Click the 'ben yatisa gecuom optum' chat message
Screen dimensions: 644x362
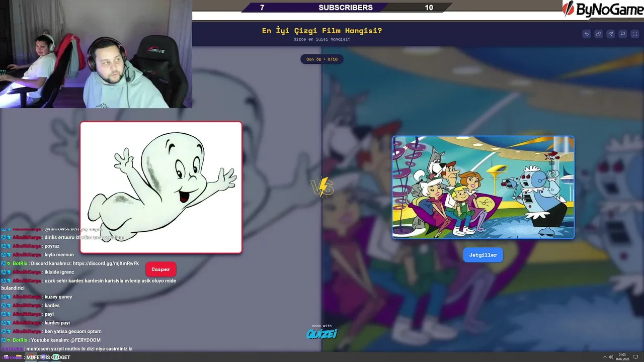(73, 331)
